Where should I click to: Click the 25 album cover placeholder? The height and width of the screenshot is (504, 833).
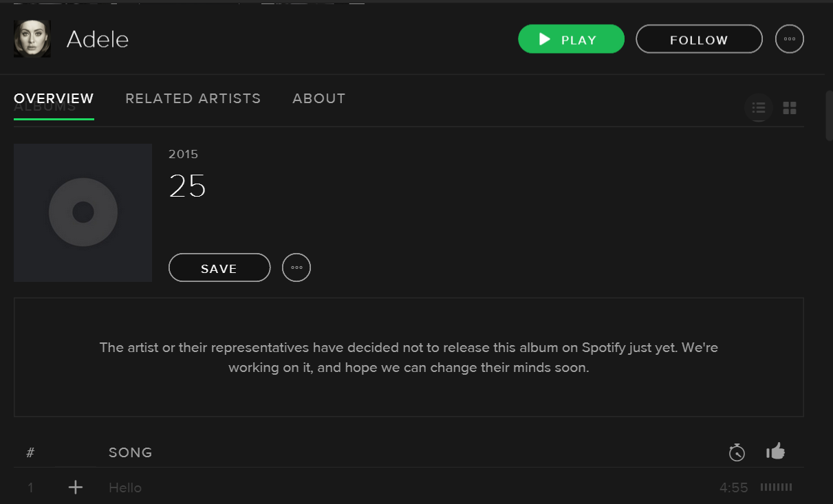(x=83, y=212)
